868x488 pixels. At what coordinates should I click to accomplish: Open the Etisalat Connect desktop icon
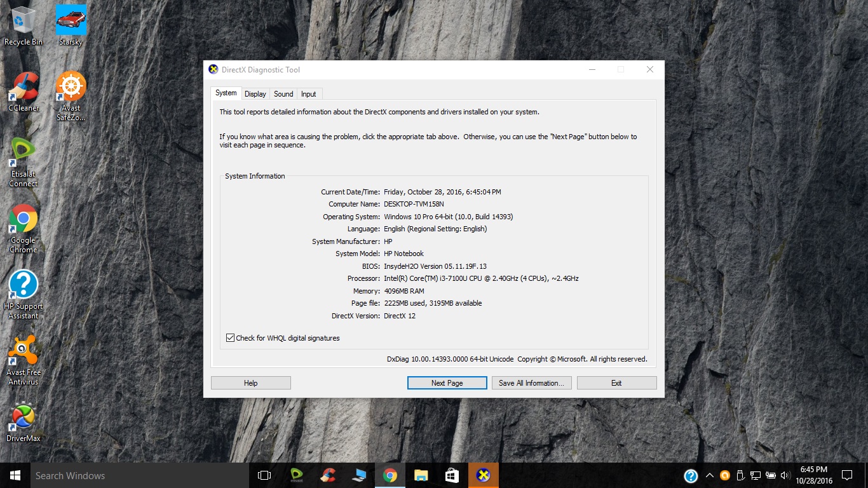(24, 154)
